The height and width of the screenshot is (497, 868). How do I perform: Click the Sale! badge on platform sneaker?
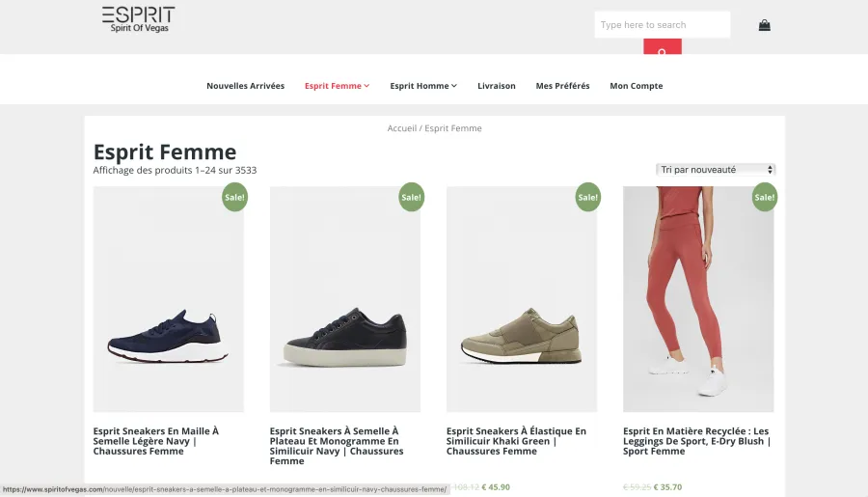[411, 197]
